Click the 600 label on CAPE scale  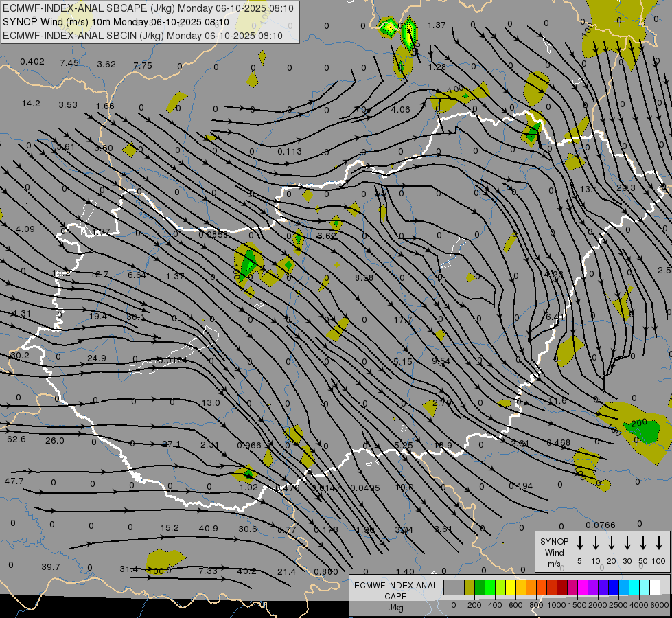tap(515, 605)
